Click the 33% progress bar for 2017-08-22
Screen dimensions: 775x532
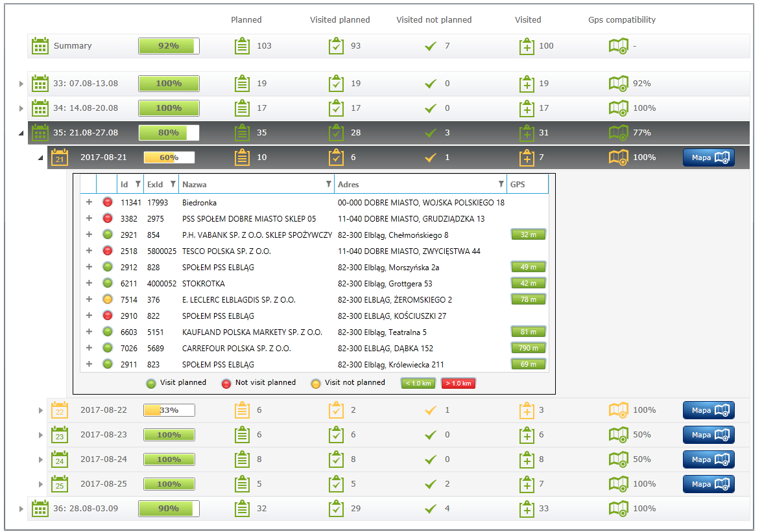[x=169, y=410]
